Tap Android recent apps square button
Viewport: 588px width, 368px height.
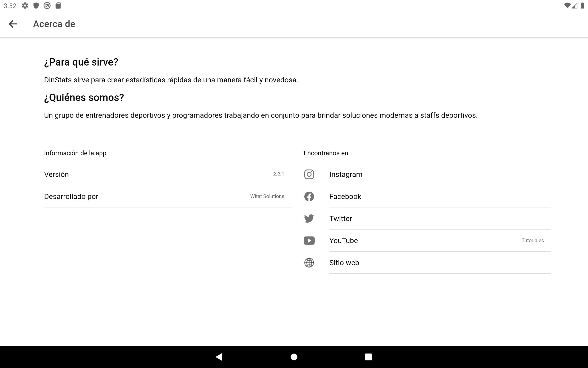click(368, 357)
